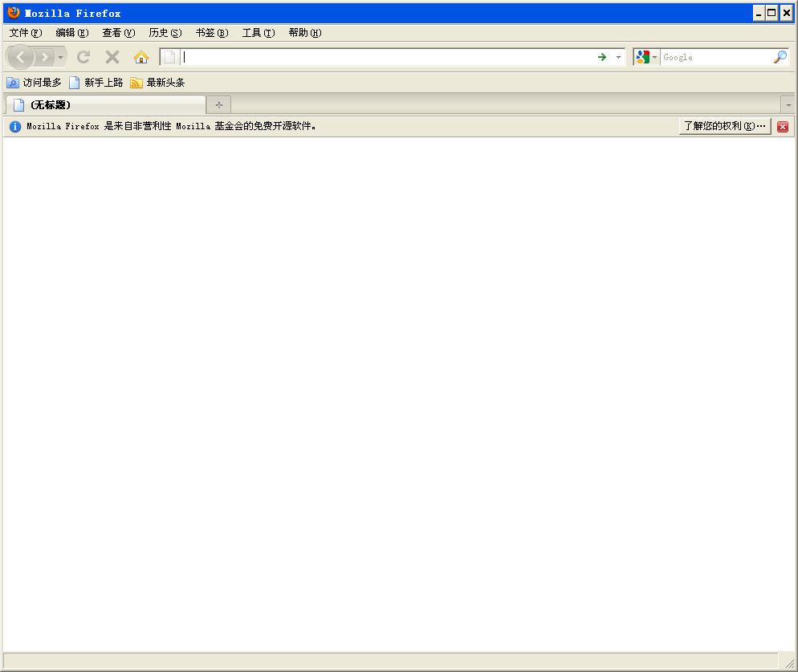Open the 查看 menu
Viewport: 798px width, 672px height.
coord(119,33)
